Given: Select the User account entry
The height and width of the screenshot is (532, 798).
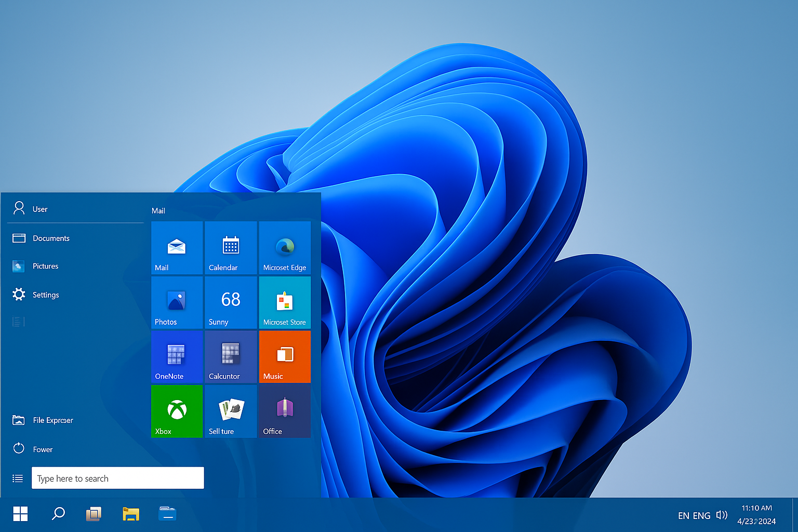Looking at the screenshot, I should [40, 208].
